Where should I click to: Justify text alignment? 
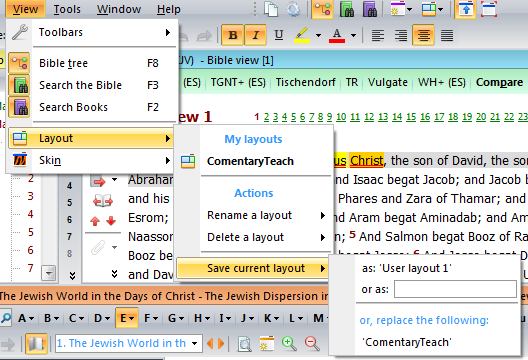(447, 35)
